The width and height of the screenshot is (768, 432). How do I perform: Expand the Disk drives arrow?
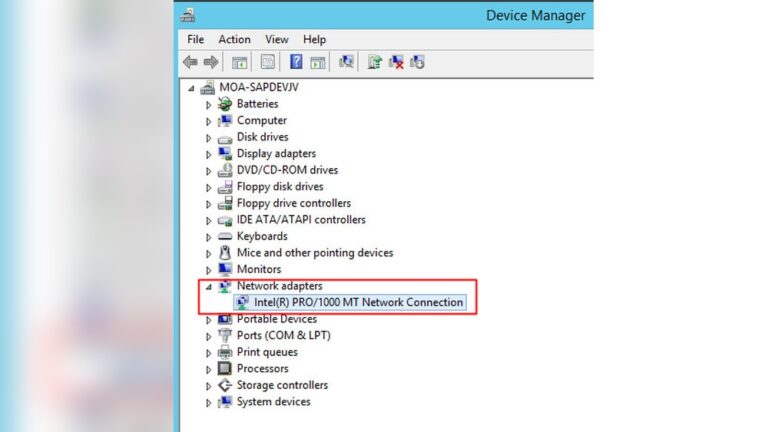[208, 138]
